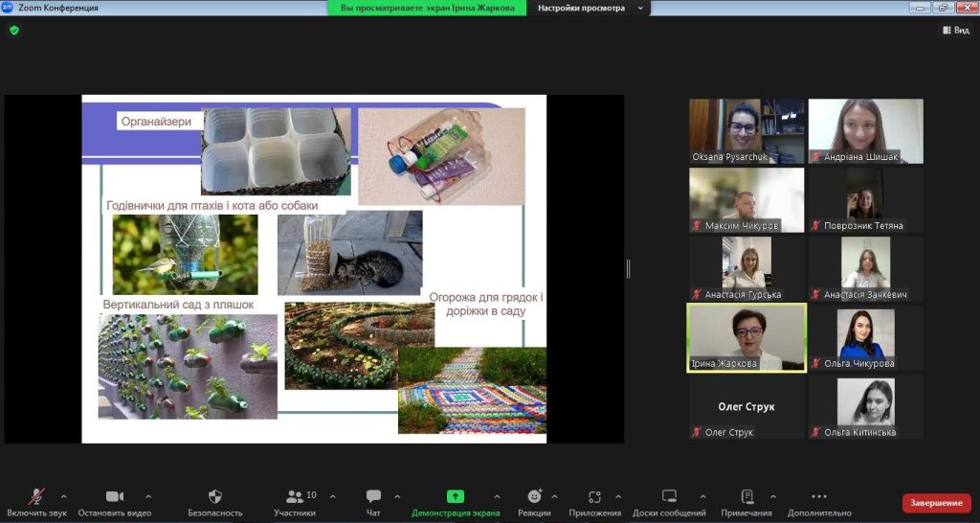This screenshot has height=523, width=980.
Task: Click the Participants (Участники) icon
Action: 295,496
